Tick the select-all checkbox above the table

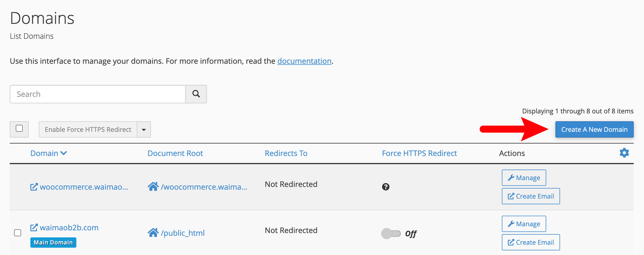(x=19, y=129)
